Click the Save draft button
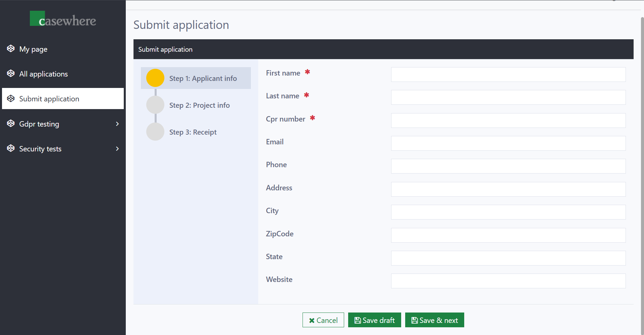 tap(375, 320)
